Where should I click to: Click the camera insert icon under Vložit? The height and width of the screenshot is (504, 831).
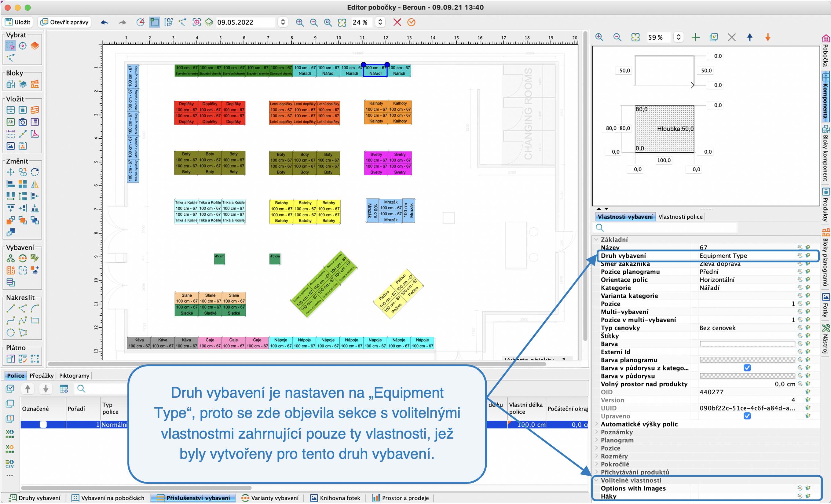pyautogui.click(x=23, y=122)
